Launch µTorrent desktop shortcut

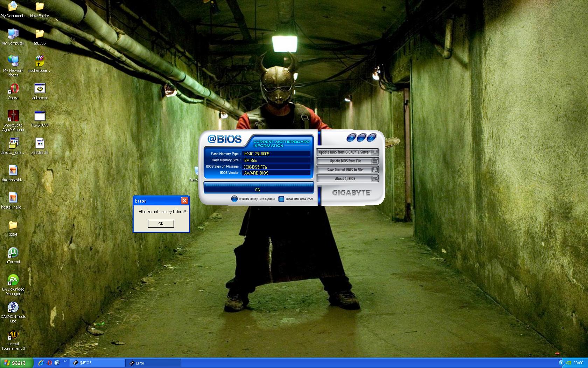13,255
